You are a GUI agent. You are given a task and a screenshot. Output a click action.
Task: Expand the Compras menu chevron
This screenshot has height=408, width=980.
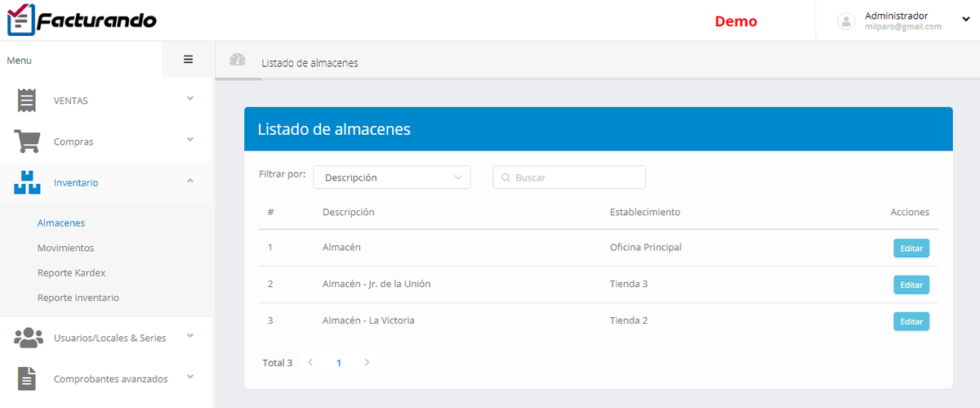(190, 139)
